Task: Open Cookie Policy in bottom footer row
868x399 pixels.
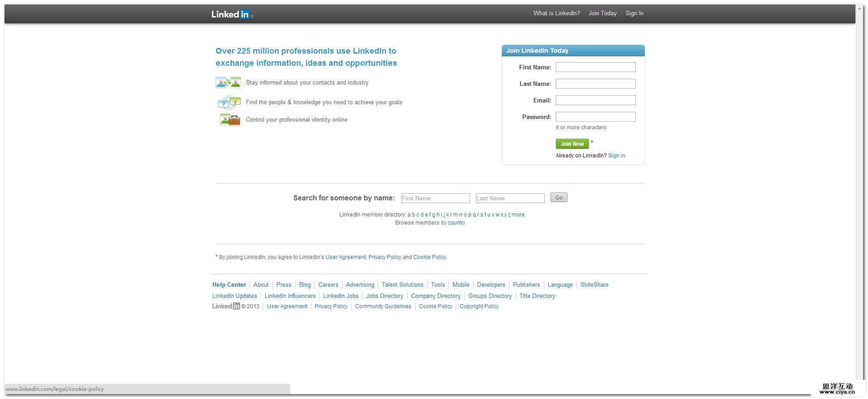Action: [x=436, y=306]
